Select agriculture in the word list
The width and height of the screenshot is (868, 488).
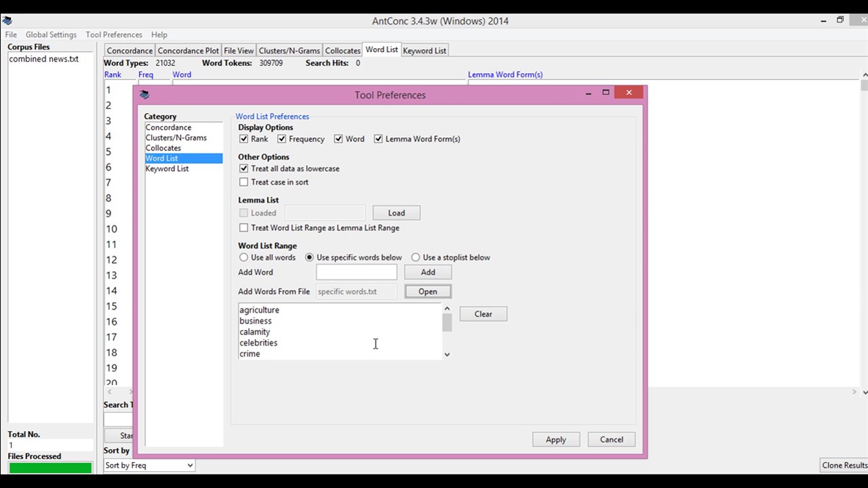(259, 310)
